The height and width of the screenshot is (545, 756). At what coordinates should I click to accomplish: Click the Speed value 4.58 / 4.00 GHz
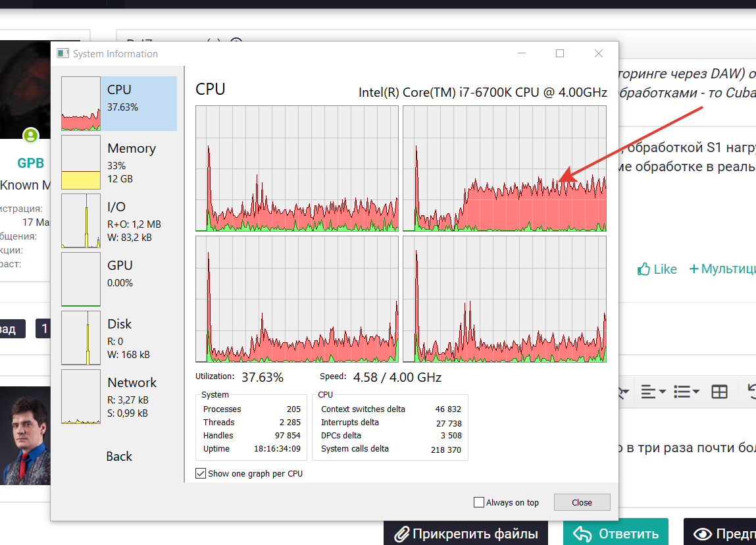pyautogui.click(x=397, y=377)
